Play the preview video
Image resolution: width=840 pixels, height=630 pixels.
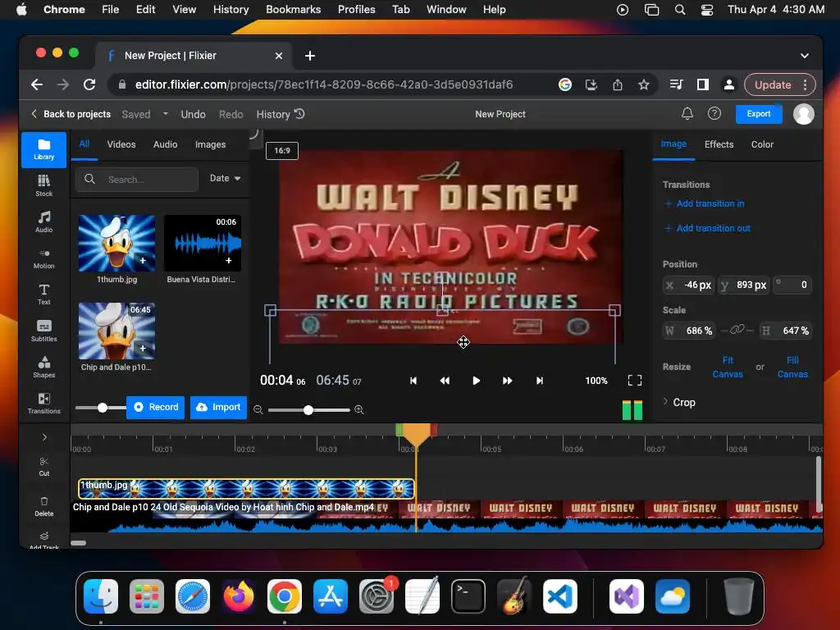coord(476,381)
